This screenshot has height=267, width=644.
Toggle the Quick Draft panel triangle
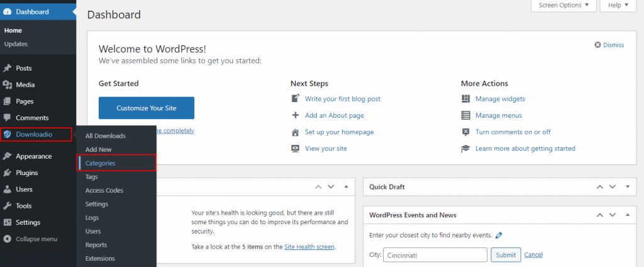(x=628, y=187)
